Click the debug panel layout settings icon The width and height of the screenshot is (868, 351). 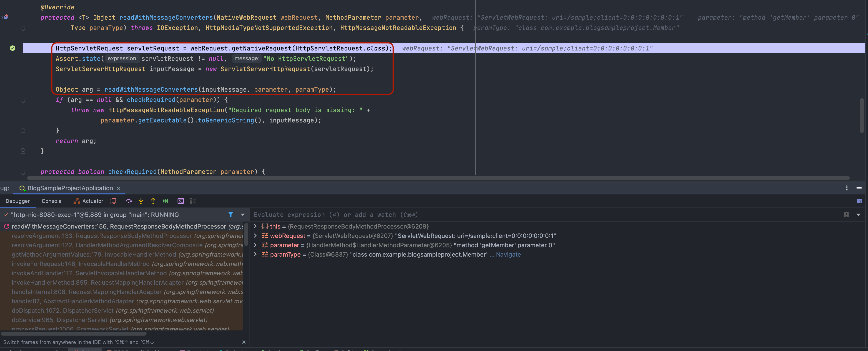860,201
